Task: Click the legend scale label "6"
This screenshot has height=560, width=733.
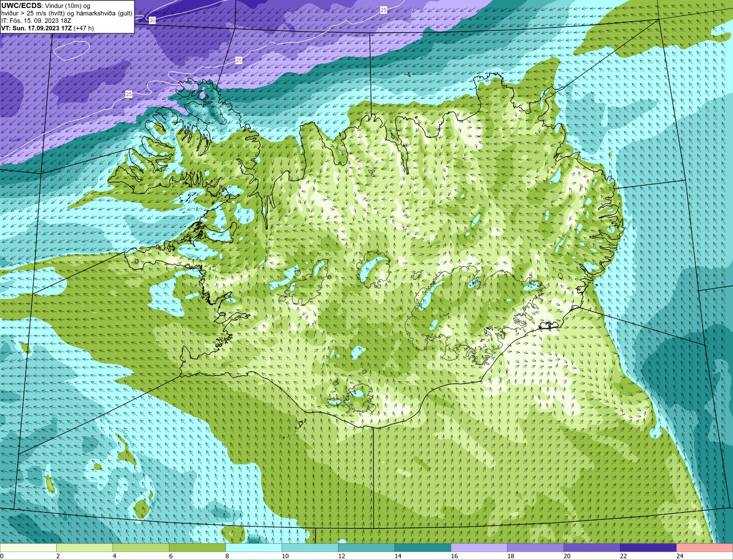Action: (x=170, y=556)
